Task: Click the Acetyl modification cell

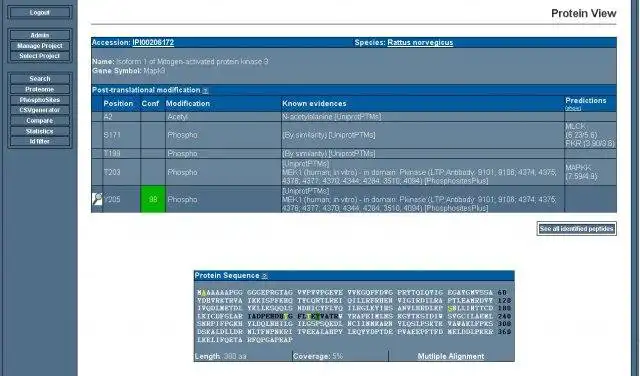Action: 223,117
